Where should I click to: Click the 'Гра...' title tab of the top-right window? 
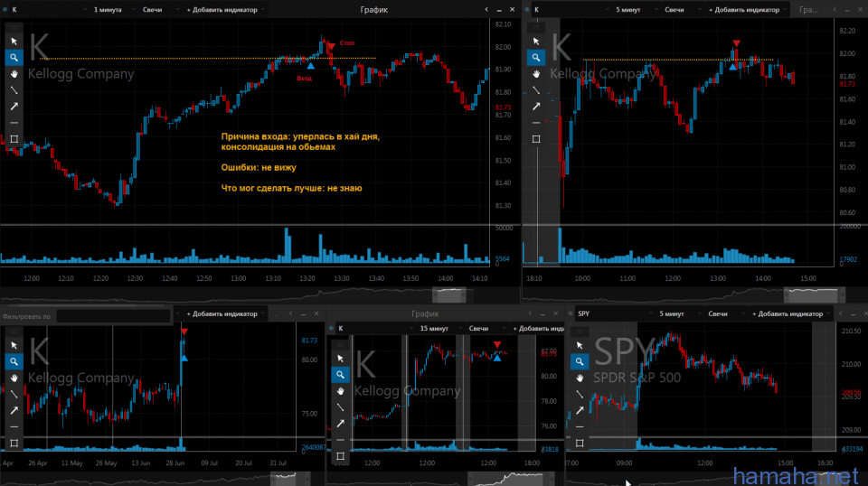tap(808, 9)
